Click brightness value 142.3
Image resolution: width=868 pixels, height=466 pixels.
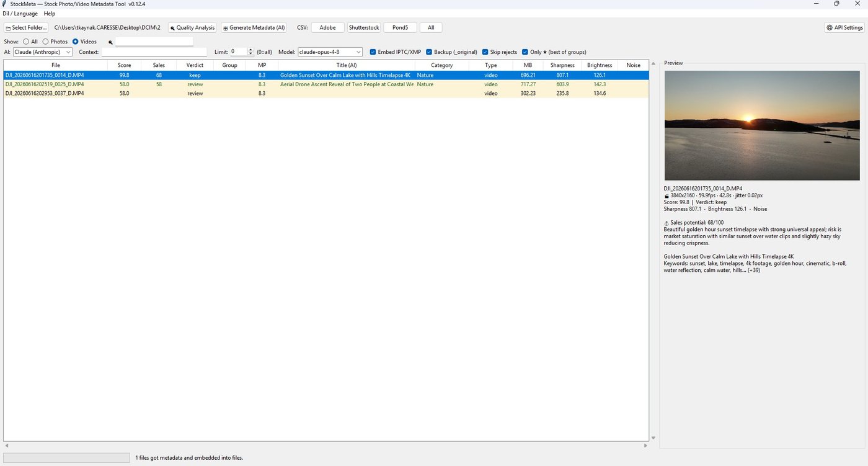(600, 84)
